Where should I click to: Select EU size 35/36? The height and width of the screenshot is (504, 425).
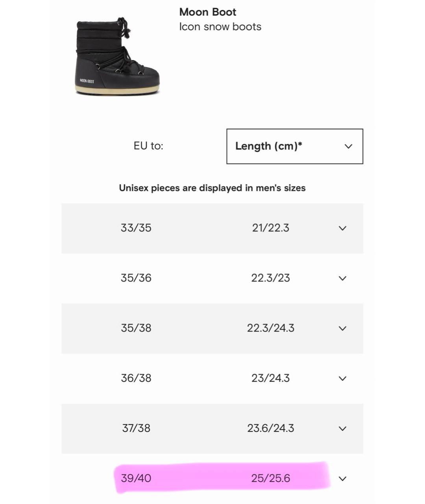pyautogui.click(x=136, y=278)
